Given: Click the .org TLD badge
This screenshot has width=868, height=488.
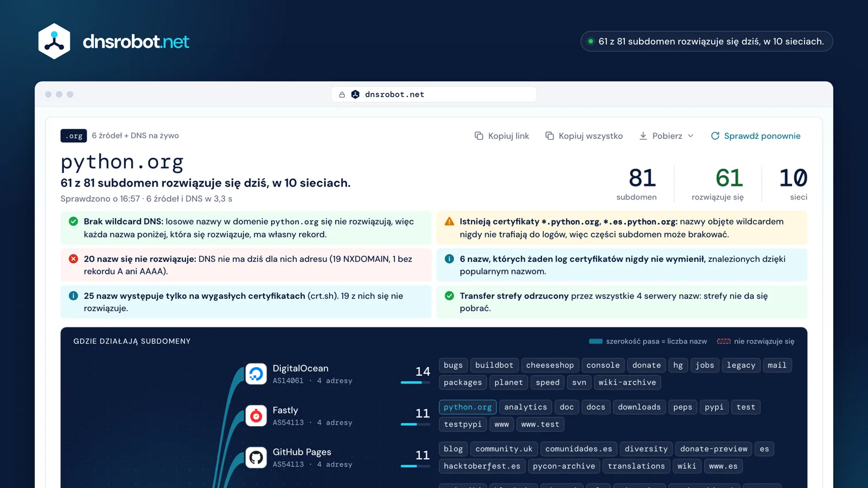Looking at the screenshot, I should click(74, 136).
